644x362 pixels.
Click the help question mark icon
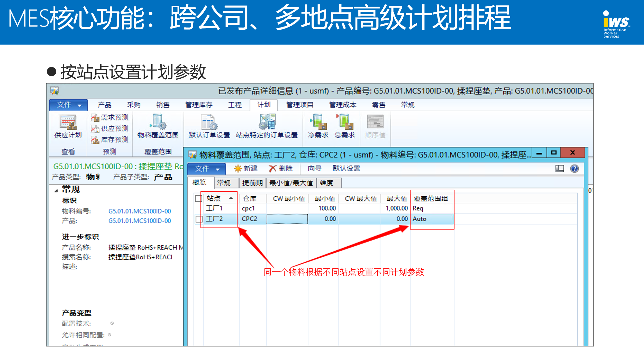(574, 169)
